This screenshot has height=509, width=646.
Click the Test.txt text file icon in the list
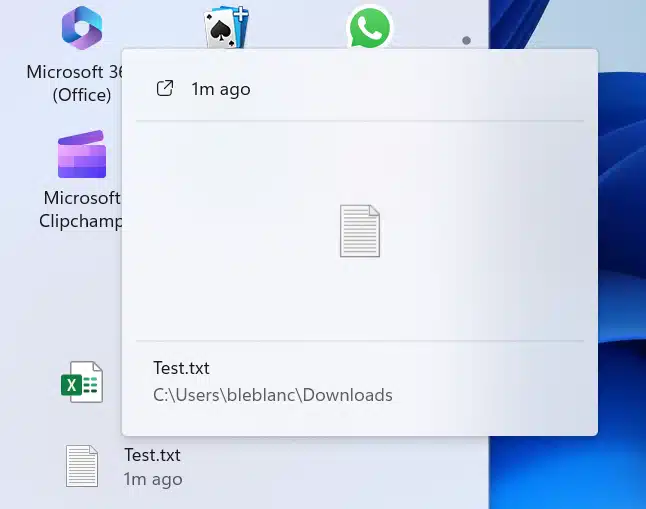click(82, 466)
